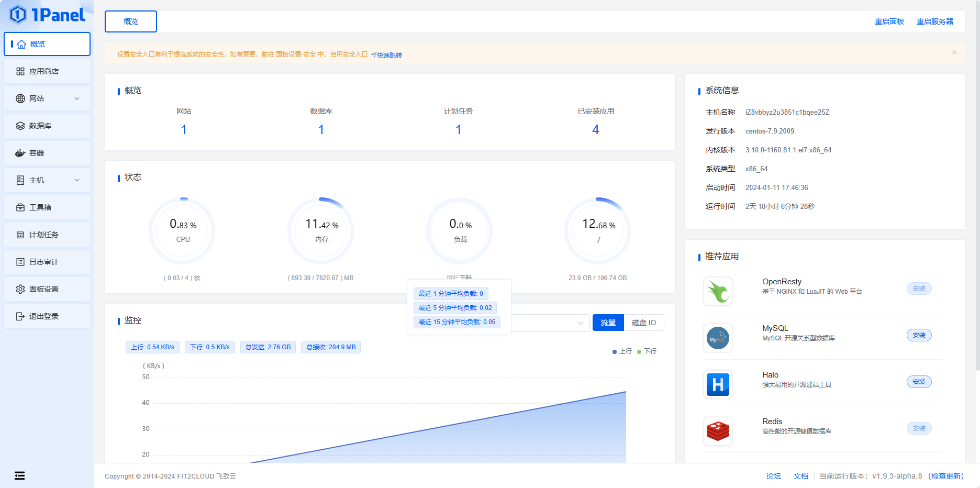Click the log audit icon
Image resolution: width=980 pixels, height=488 pixels.
point(20,262)
